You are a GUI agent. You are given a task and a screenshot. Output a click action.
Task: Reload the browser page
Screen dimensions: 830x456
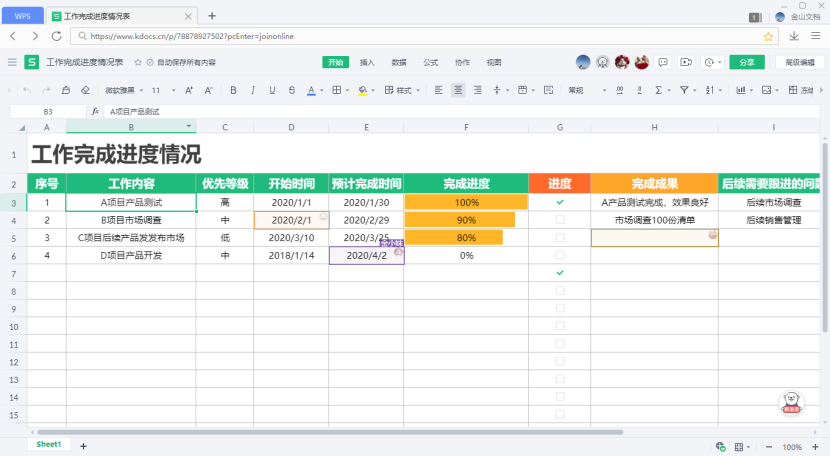point(57,36)
